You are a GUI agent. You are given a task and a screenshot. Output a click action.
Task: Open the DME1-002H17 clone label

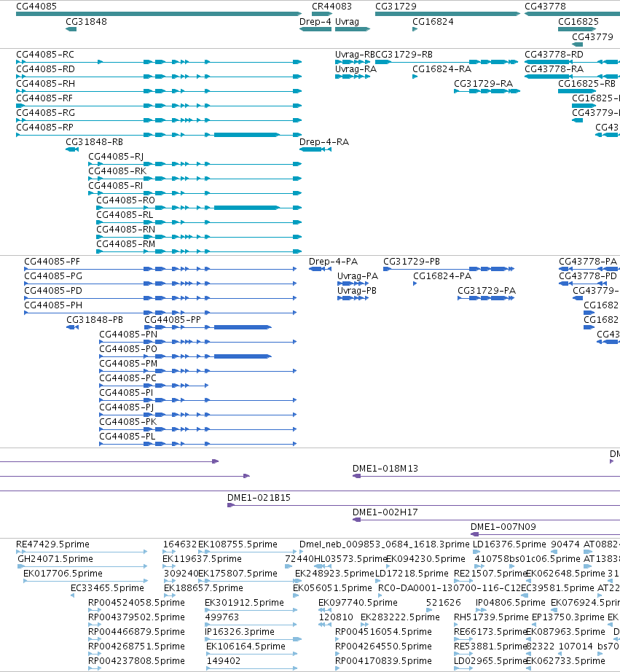click(385, 512)
